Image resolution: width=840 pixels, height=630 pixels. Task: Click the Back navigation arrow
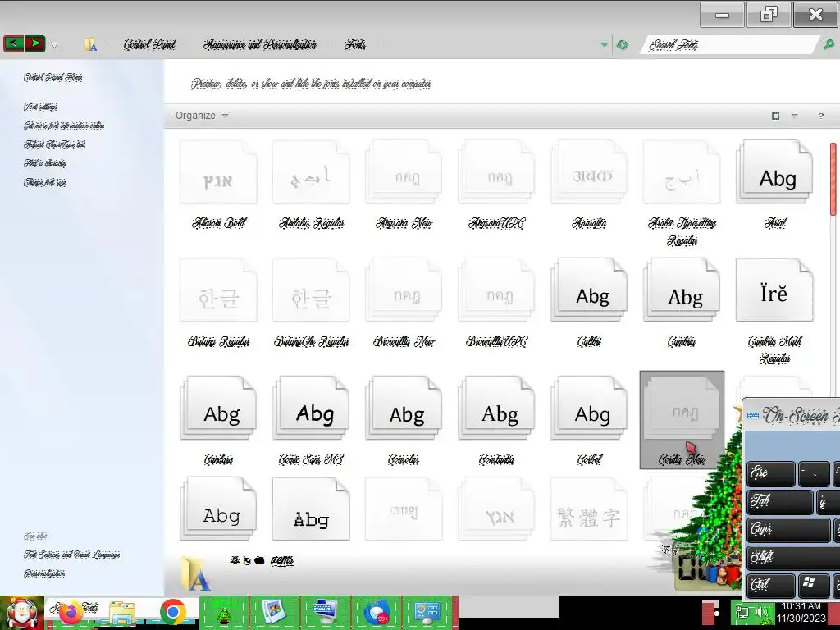tap(13, 43)
